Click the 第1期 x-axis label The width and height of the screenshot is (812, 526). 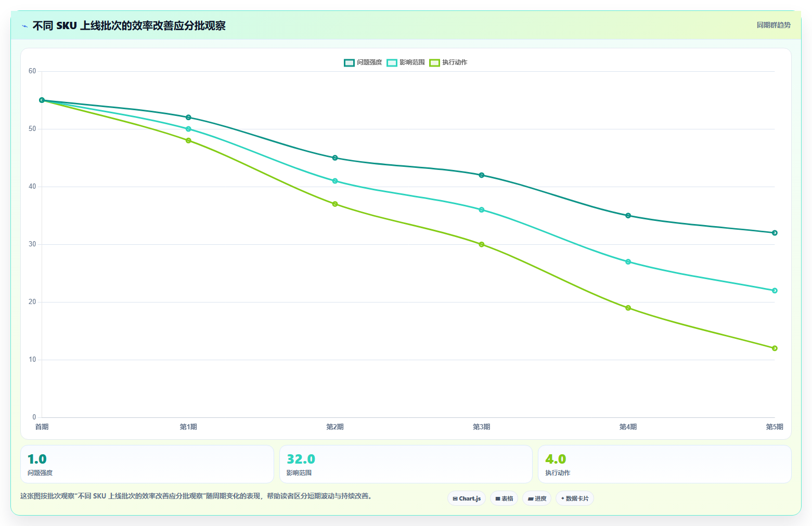188,427
